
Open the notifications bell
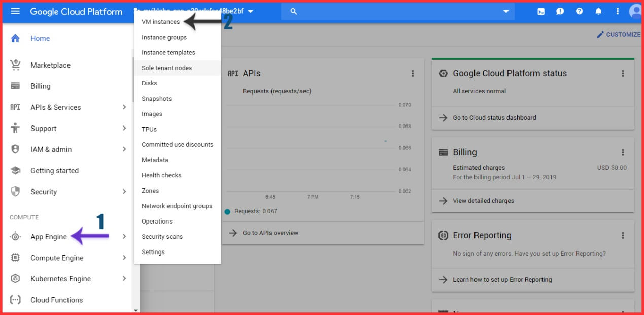[598, 11]
